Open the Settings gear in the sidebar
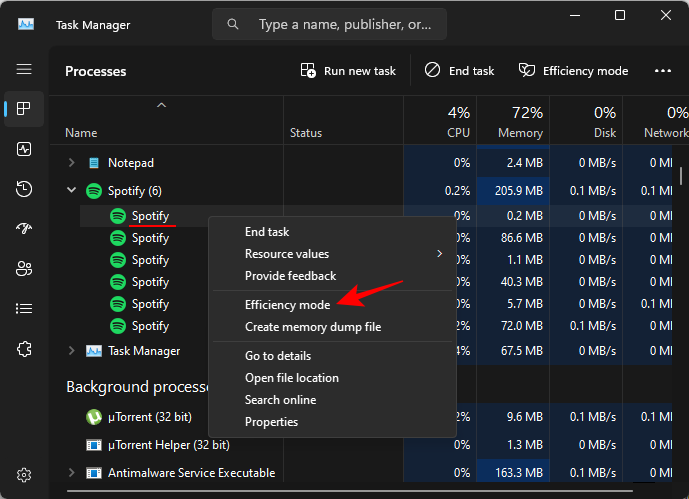Screen dimensions: 689x499 pos(24,475)
